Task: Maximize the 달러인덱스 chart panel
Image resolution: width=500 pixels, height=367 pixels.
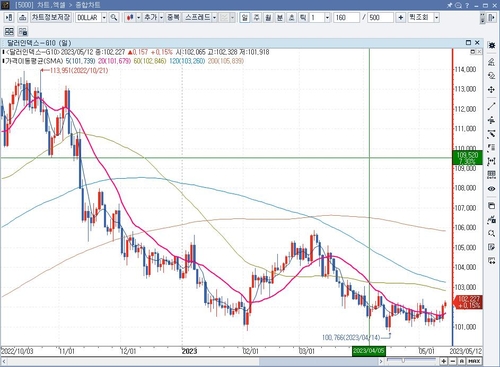Action: pos(468,43)
